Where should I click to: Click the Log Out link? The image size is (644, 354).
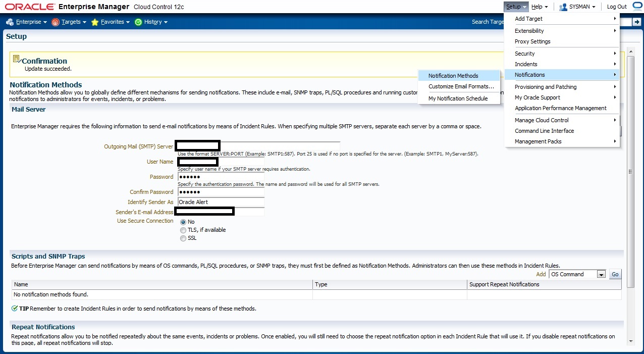point(616,7)
